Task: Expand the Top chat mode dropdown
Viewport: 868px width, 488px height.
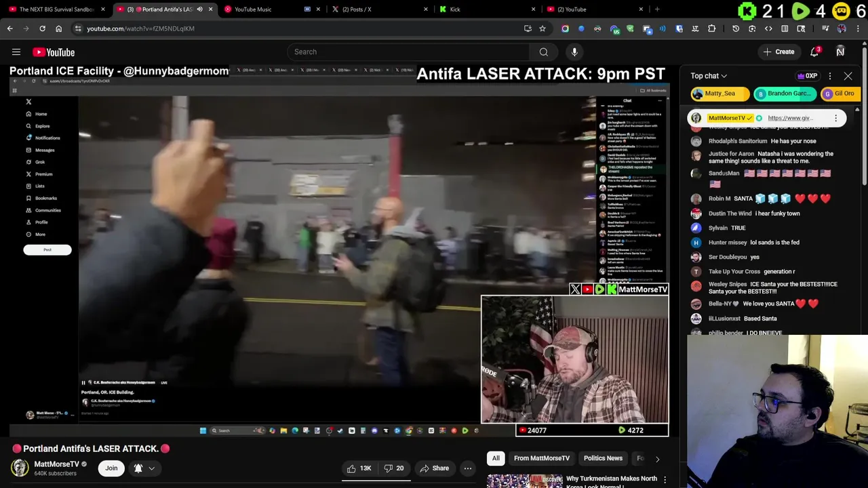Action: pyautogui.click(x=709, y=76)
